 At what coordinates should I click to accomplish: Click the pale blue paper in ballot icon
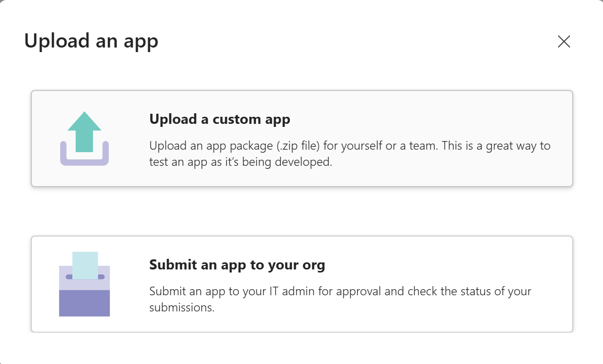[85, 263]
